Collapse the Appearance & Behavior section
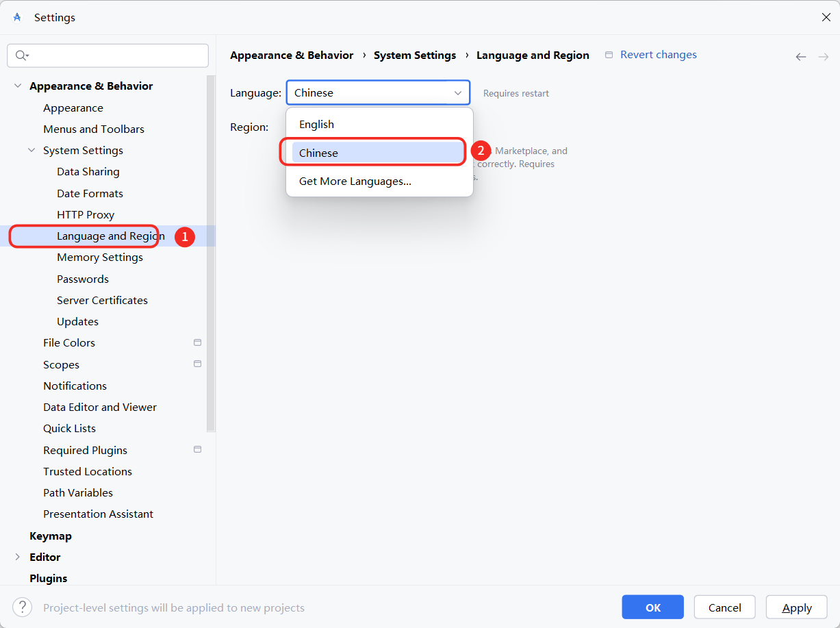The height and width of the screenshot is (628, 840). pos(18,86)
